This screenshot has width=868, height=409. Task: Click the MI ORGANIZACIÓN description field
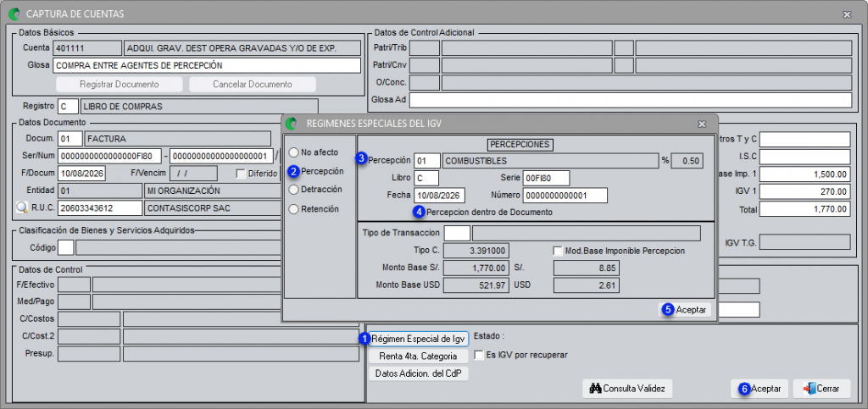coord(212,191)
